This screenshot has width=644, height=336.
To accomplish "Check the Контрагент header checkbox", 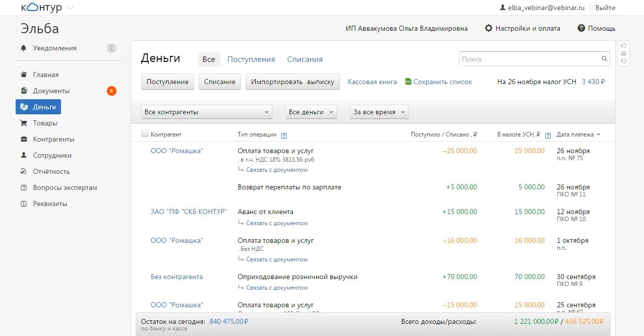I will pos(145,133).
